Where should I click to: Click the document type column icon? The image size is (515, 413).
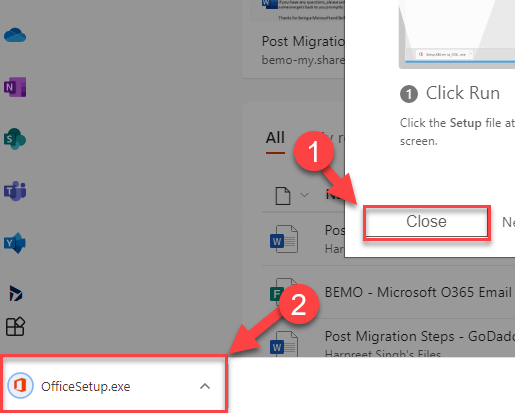click(283, 195)
